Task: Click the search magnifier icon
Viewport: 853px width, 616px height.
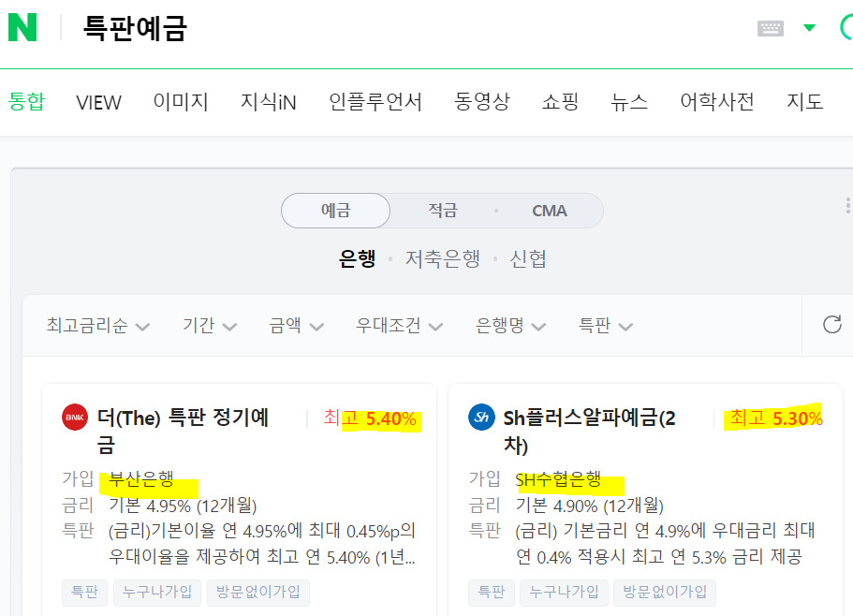Action: pyautogui.click(x=846, y=27)
